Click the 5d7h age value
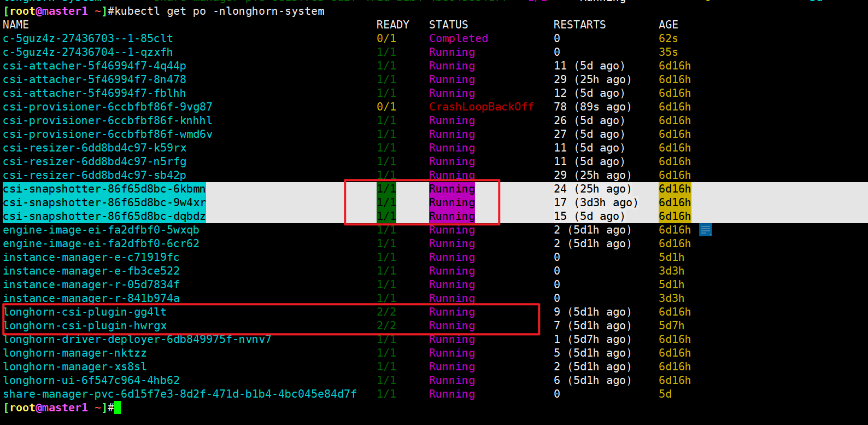 click(672, 325)
